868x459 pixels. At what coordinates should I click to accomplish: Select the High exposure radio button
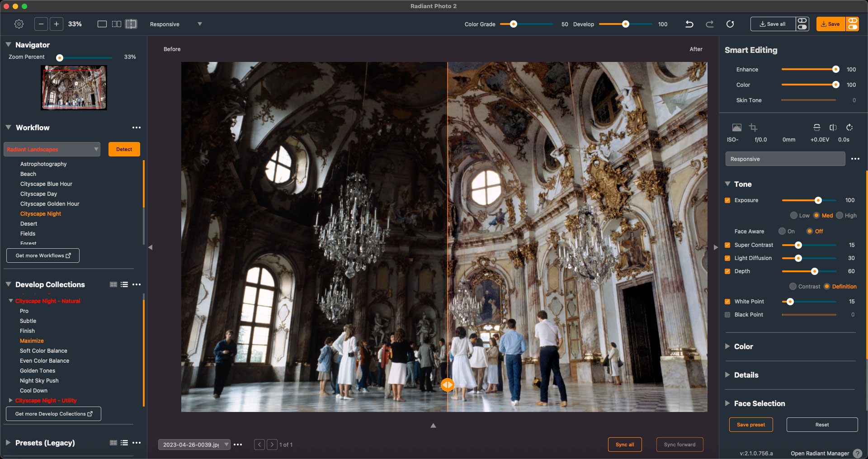click(x=840, y=216)
